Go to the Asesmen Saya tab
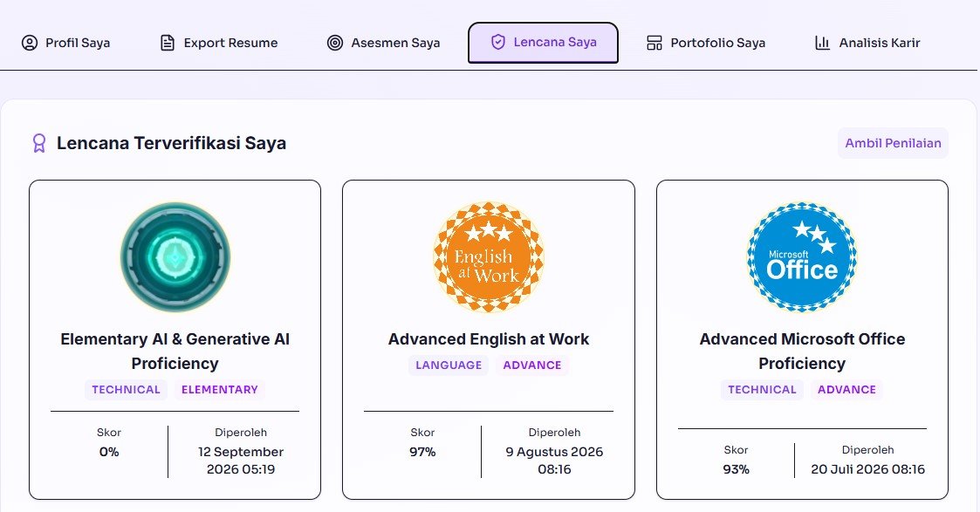The image size is (980, 512). pyautogui.click(x=384, y=43)
